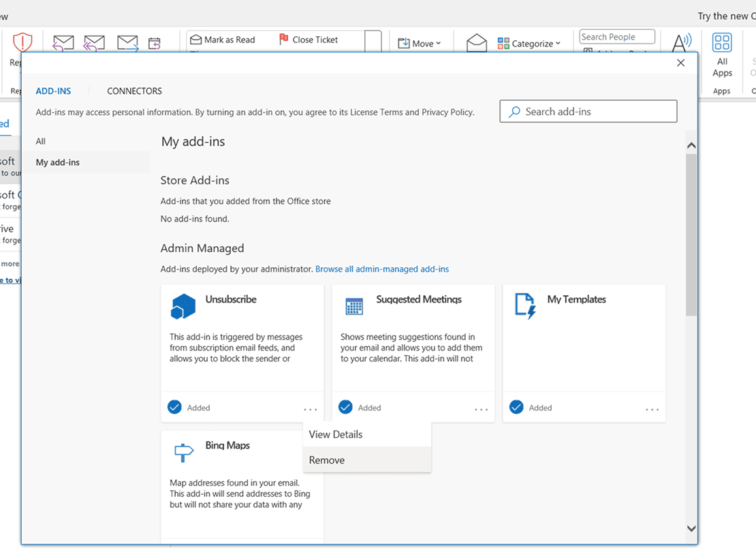The width and height of the screenshot is (756, 548).
Task: Switch to the CONNECTORS tab
Action: [x=134, y=91]
